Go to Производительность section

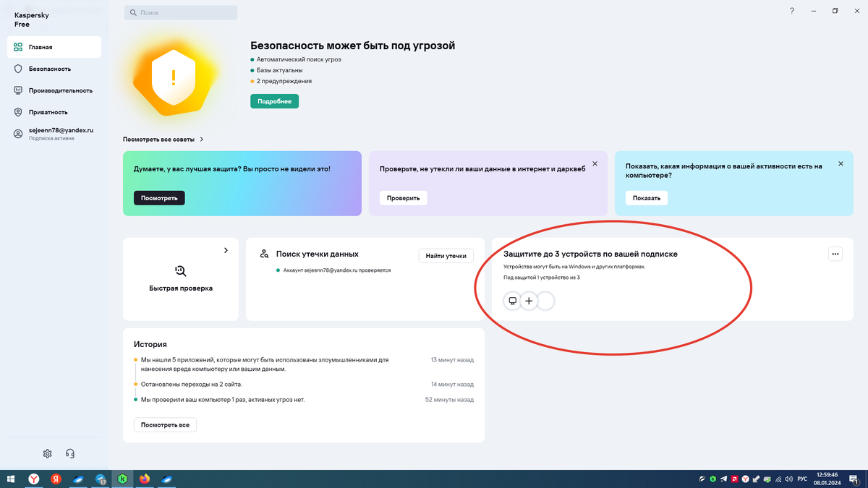click(x=54, y=90)
